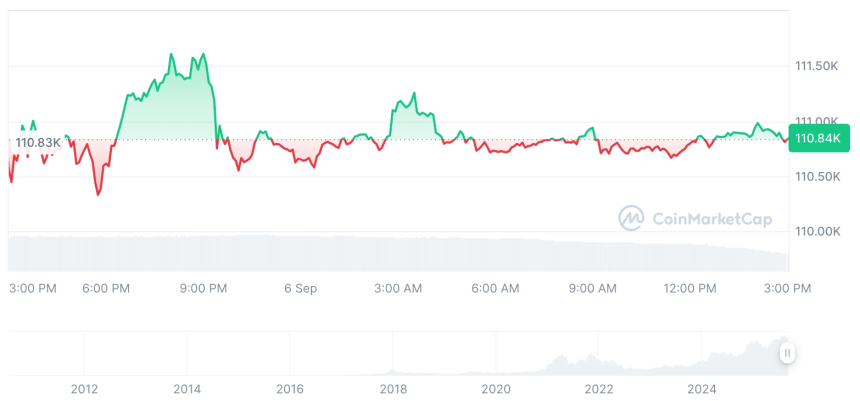Select the 6 Sep date axis label
Image resolution: width=860 pixels, height=401 pixels.
tap(300, 288)
